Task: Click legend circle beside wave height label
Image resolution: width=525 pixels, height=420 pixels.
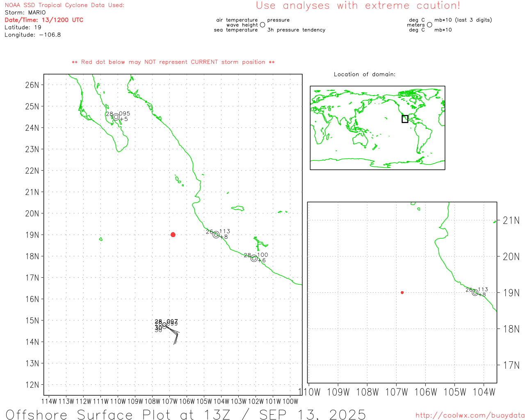Action: coord(262,25)
